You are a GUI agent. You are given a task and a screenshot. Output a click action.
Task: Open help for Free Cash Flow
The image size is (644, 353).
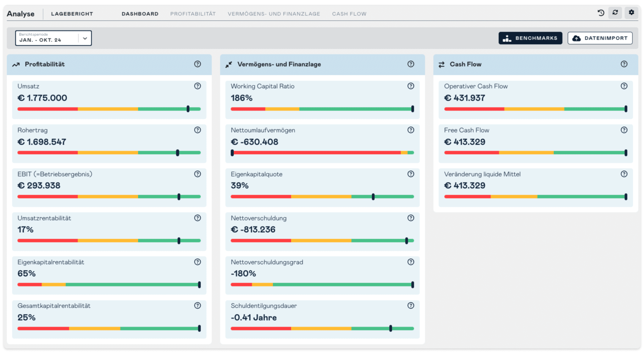624,130
